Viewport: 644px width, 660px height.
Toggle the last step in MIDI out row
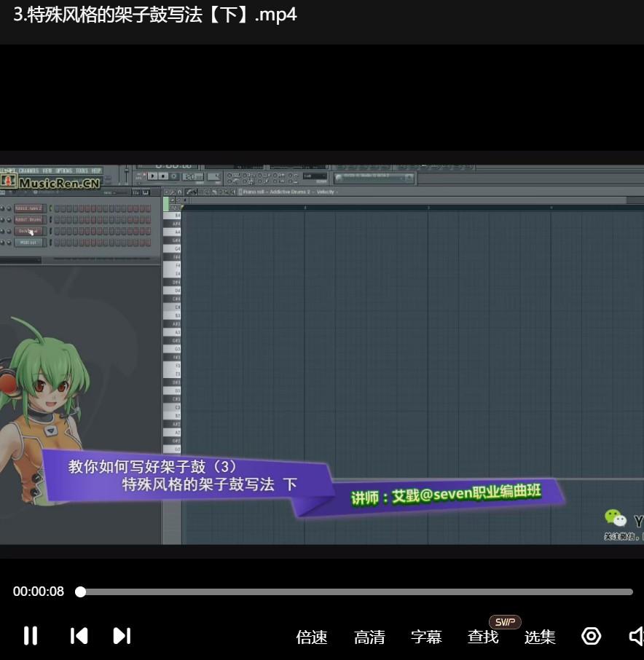pos(148,243)
